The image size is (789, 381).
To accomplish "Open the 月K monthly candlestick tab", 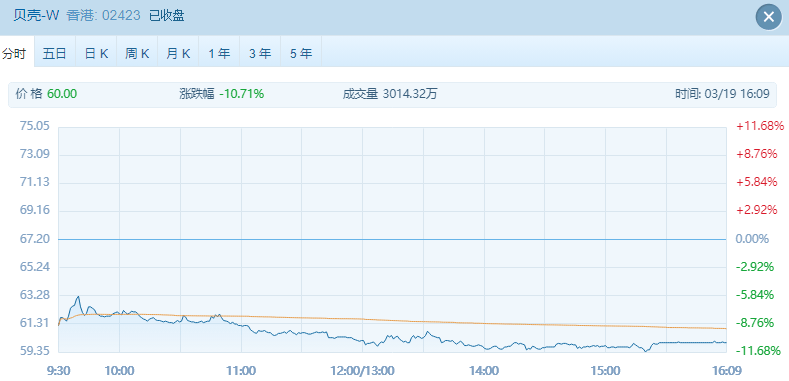I will pos(178,54).
